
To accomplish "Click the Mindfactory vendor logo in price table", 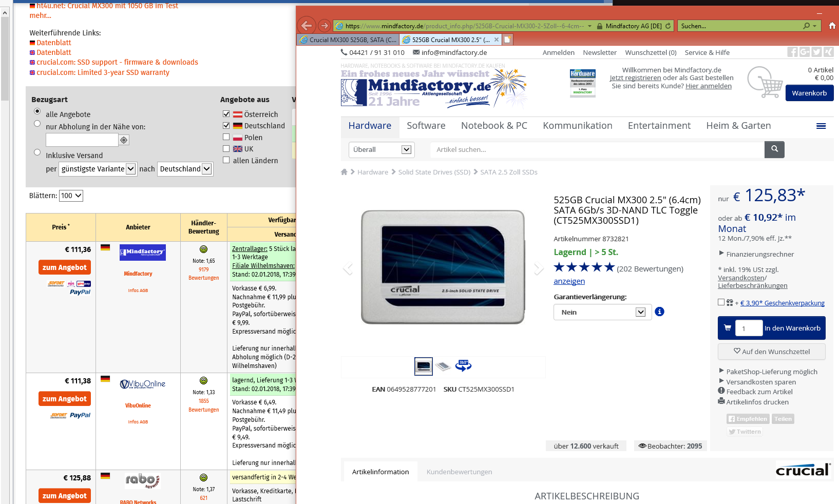I will pyautogui.click(x=143, y=252).
